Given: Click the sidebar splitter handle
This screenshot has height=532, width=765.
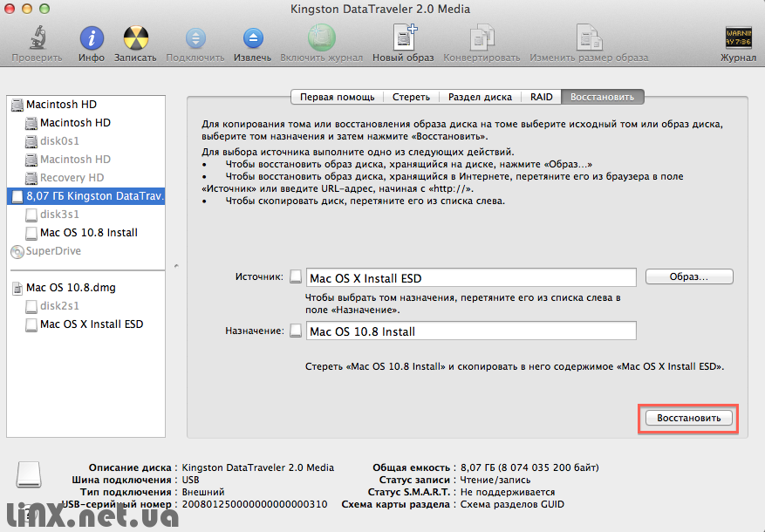Looking at the screenshot, I should click(176, 266).
